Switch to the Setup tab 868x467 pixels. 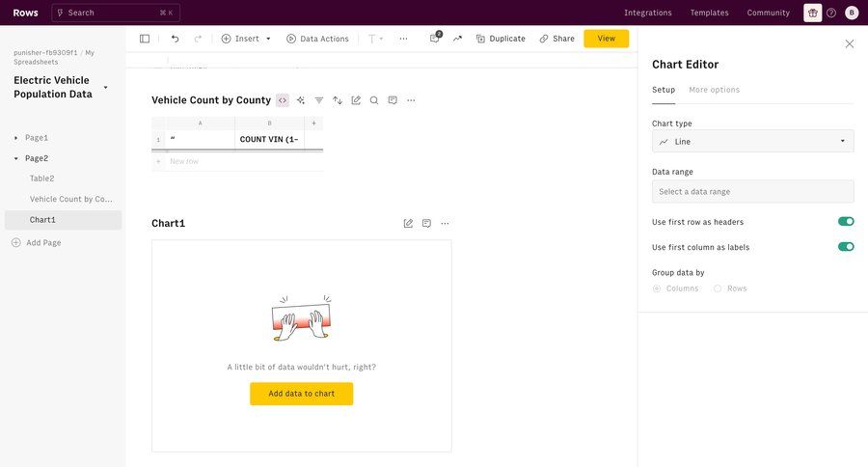(664, 90)
